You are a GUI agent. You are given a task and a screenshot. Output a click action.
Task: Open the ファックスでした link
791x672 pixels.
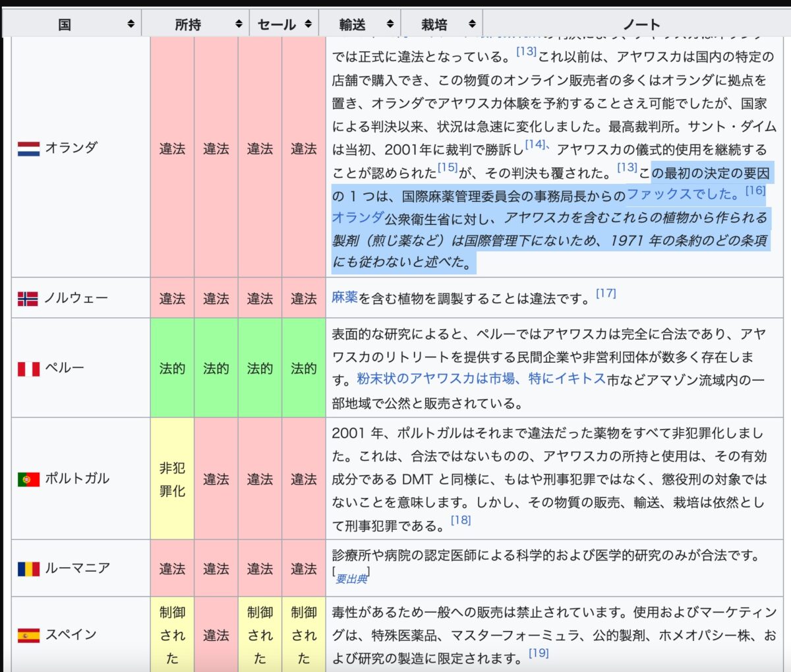tap(682, 195)
